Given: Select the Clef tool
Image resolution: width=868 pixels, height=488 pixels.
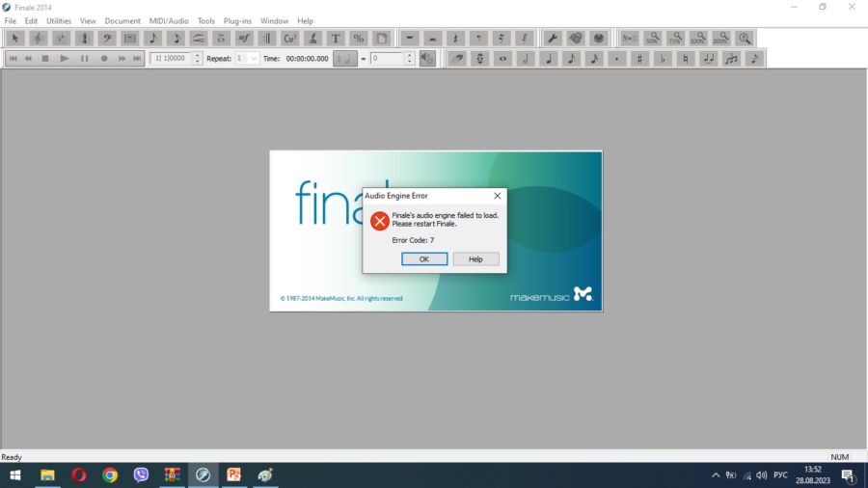Looking at the screenshot, I should (x=107, y=39).
